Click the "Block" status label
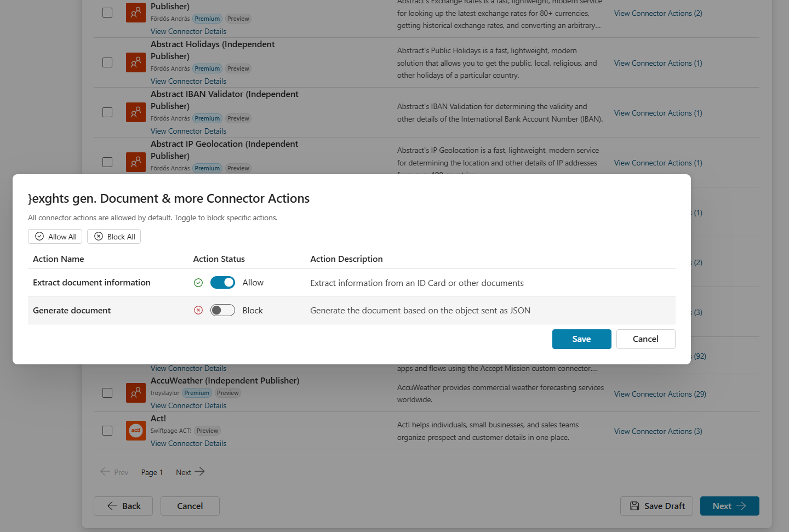This screenshot has width=789, height=532. [253, 311]
